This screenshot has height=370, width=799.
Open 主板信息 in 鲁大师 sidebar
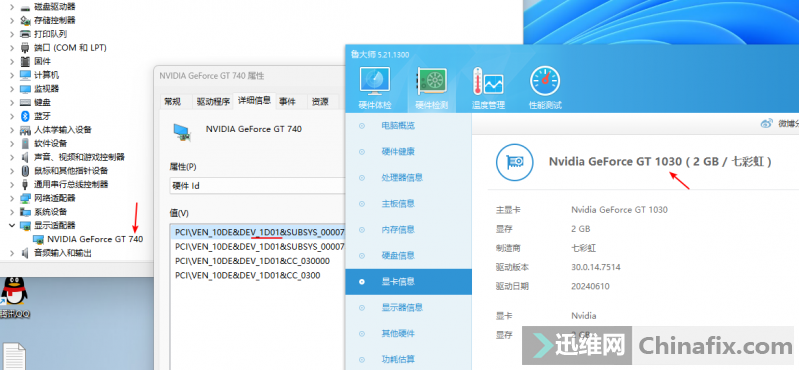408,203
